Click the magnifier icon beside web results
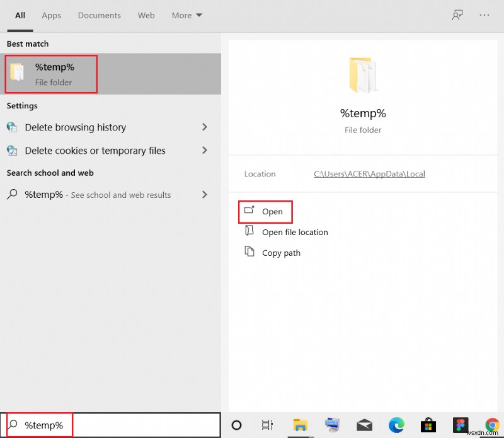The height and width of the screenshot is (438, 504). pos(12,194)
